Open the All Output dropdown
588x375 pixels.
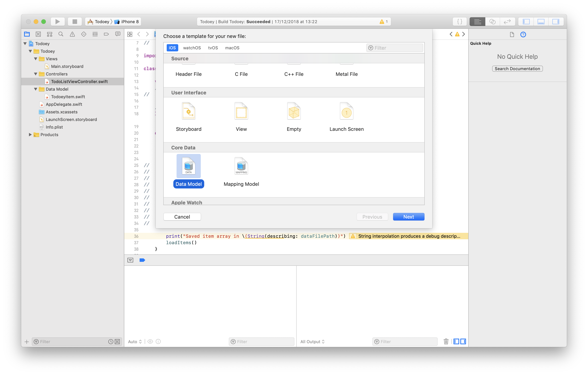click(312, 341)
